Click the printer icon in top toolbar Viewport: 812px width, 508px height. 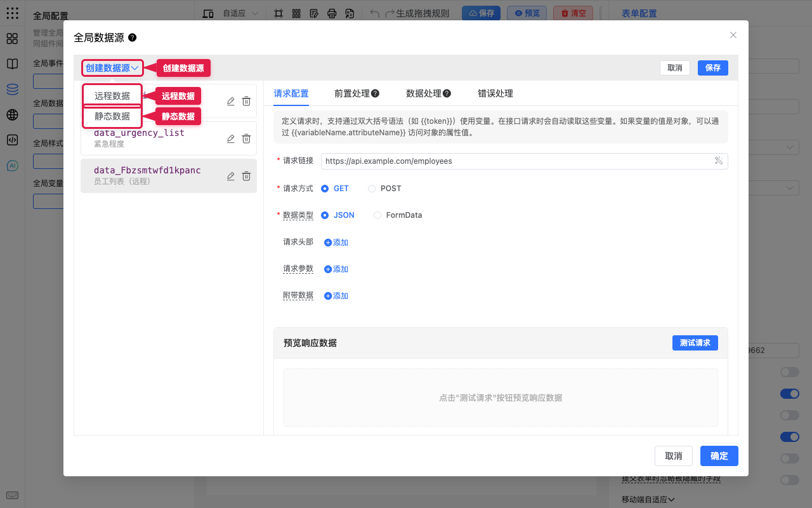tap(332, 13)
